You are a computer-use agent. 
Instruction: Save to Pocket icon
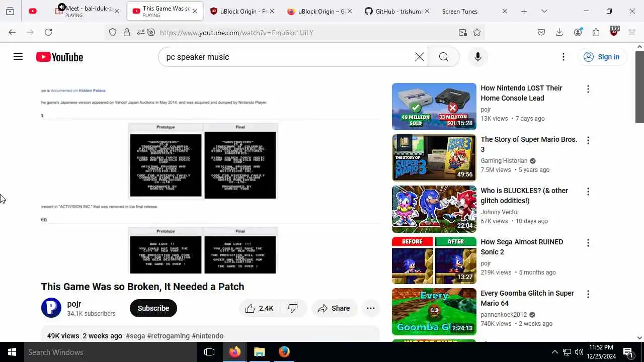click(x=541, y=32)
